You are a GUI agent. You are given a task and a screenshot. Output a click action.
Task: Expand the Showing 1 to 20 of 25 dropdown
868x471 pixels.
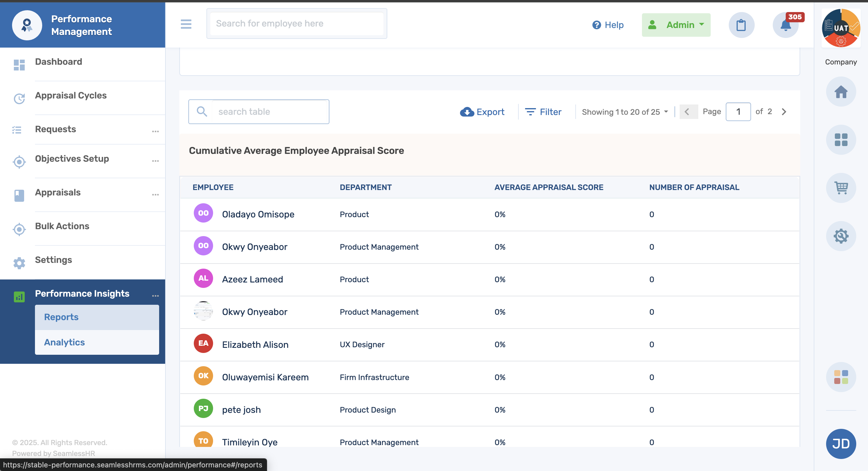coord(624,112)
